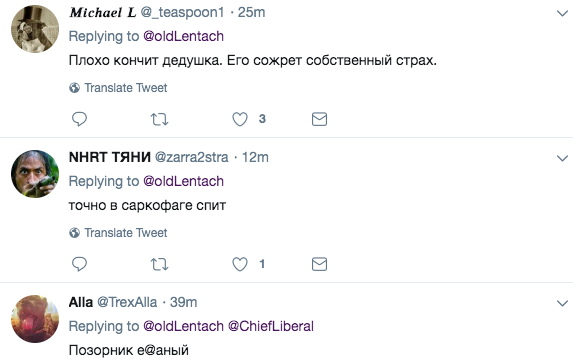Translate the tweet by NHRT ТЯНИ
The height and width of the screenshot is (362, 573).
(x=126, y=233)
